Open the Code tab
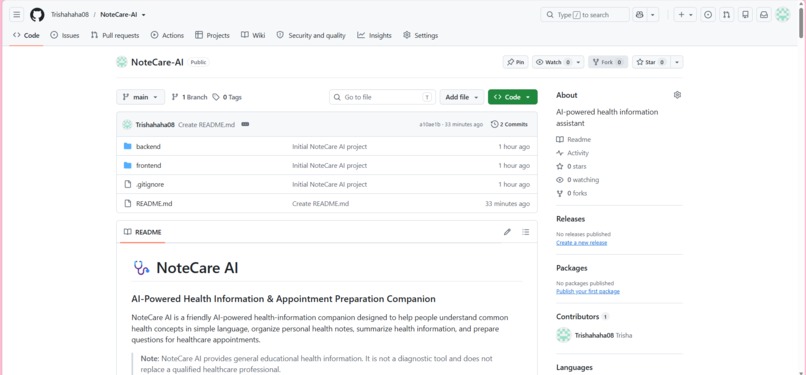Viewport: 806px width, 375px height. coord(26,35)
